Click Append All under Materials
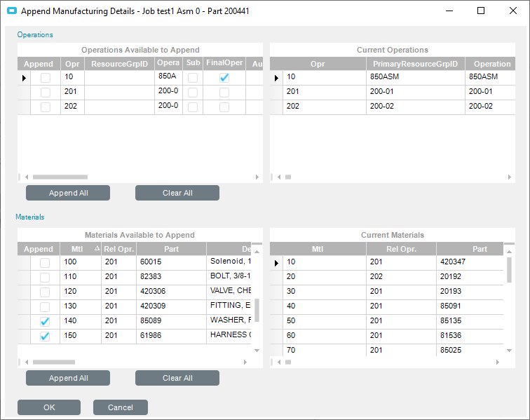 (68, 378)
